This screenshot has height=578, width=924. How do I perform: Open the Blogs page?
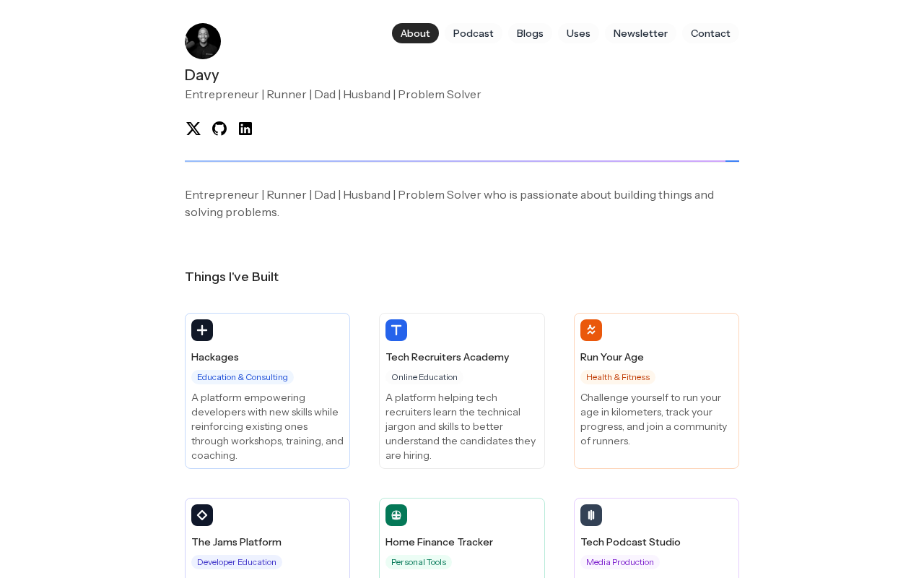(530, 33)
